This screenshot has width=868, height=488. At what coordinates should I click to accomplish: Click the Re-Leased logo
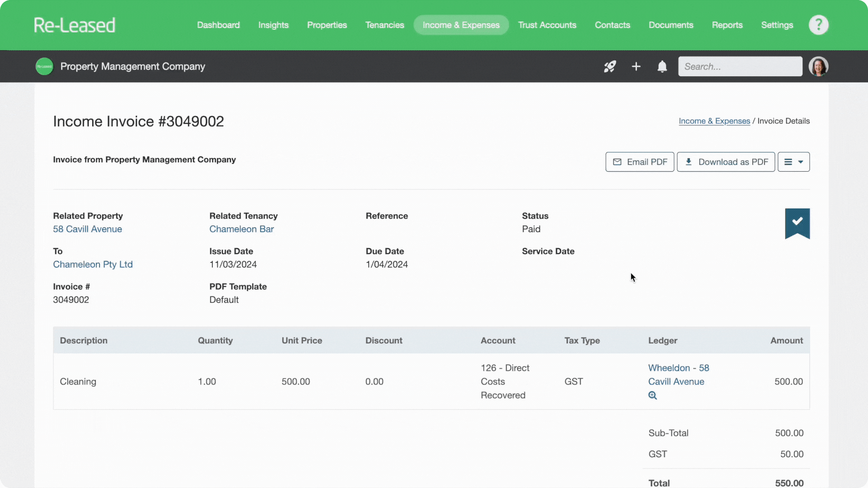75,25
